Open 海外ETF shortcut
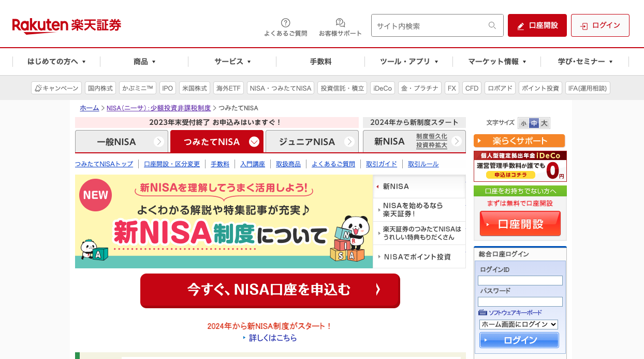 coord(228,88)
